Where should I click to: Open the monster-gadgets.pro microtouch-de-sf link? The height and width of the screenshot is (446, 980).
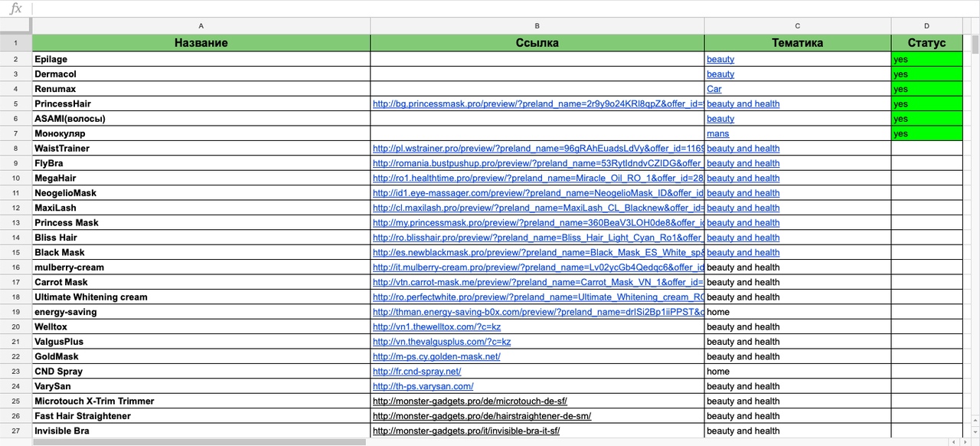tap(469, 401)
